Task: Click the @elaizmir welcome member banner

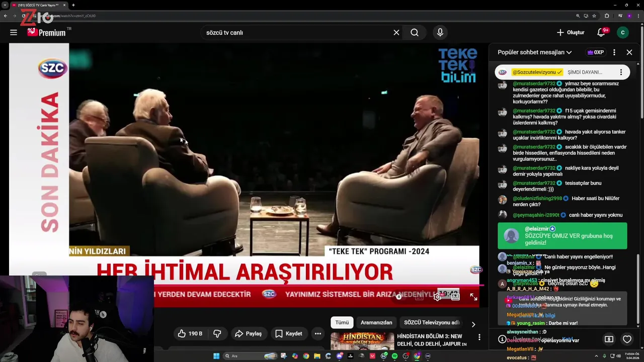Action: tap(562, 236)
